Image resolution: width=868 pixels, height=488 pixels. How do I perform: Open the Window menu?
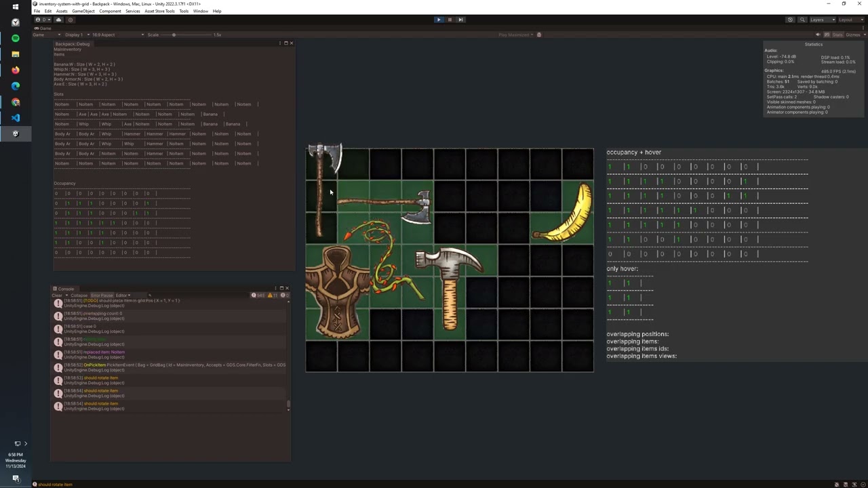pos(201,11)
